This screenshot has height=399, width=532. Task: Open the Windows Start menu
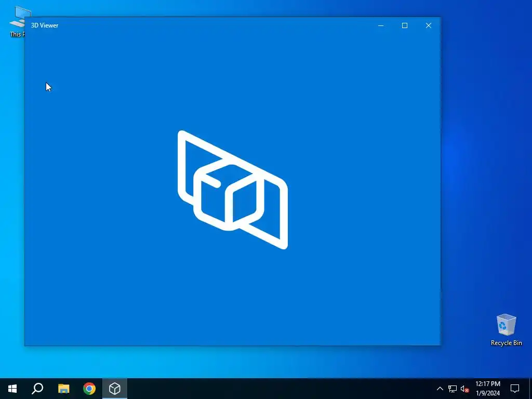12,389
